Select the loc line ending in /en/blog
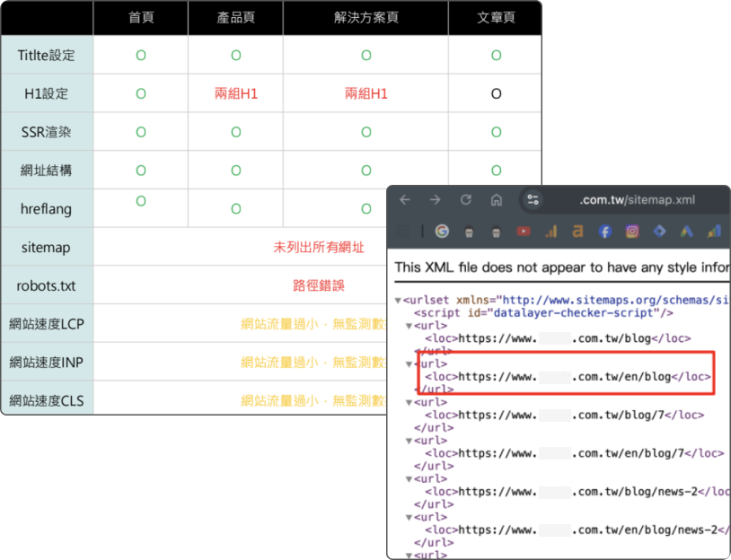 pyautogui.click(x=568, y=376)
